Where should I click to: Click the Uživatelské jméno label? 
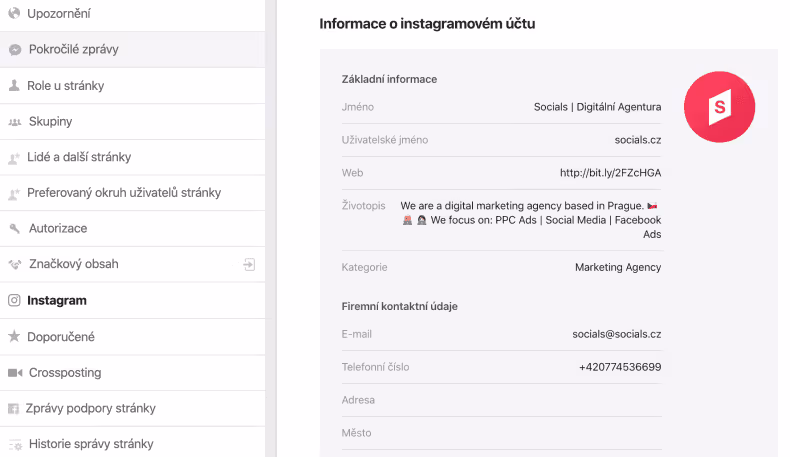(385, 140)
